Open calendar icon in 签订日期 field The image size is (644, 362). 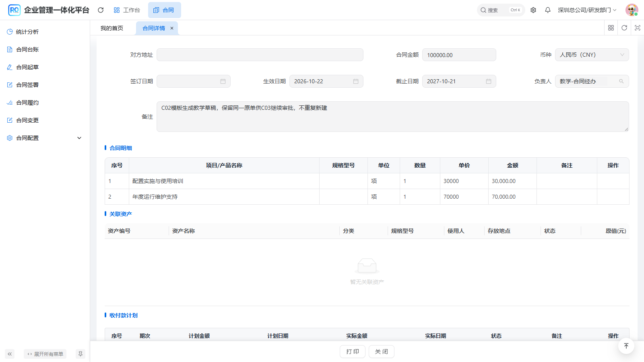[223, 81]
